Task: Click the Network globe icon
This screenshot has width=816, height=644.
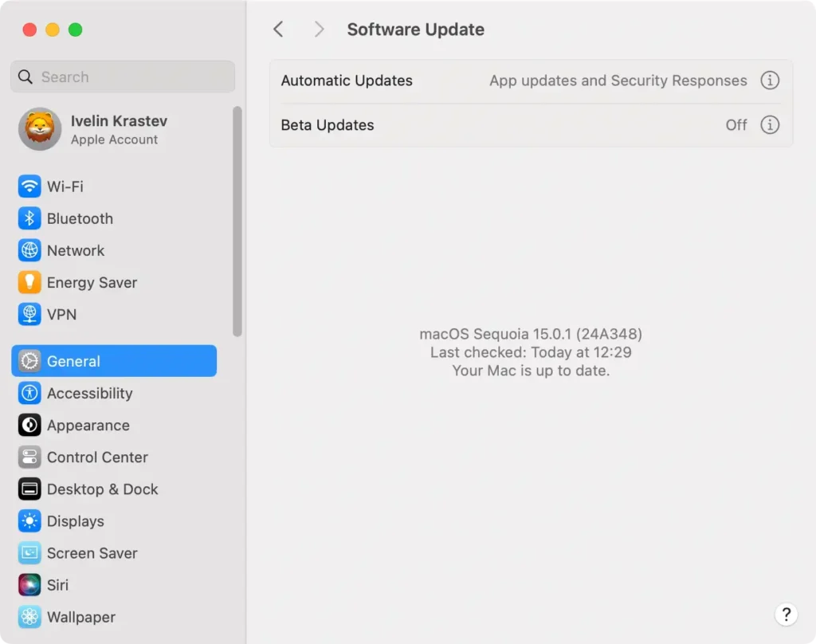Action: point(29,250)
